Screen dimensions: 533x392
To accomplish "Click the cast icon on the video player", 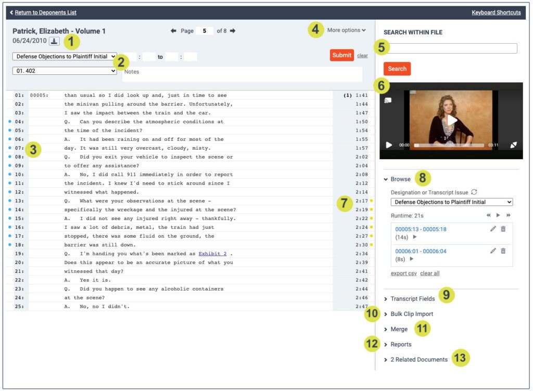I will [x=388, y=100].
